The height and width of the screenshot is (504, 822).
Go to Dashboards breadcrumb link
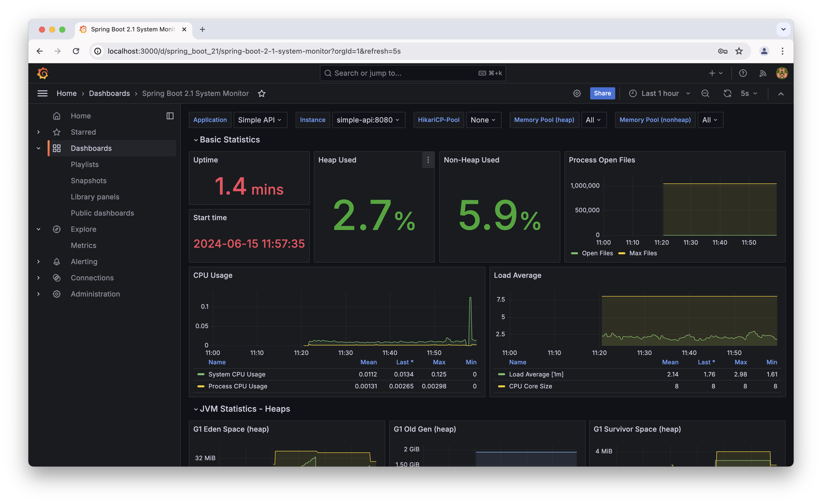pyautogui.click(x=109, y=93)
